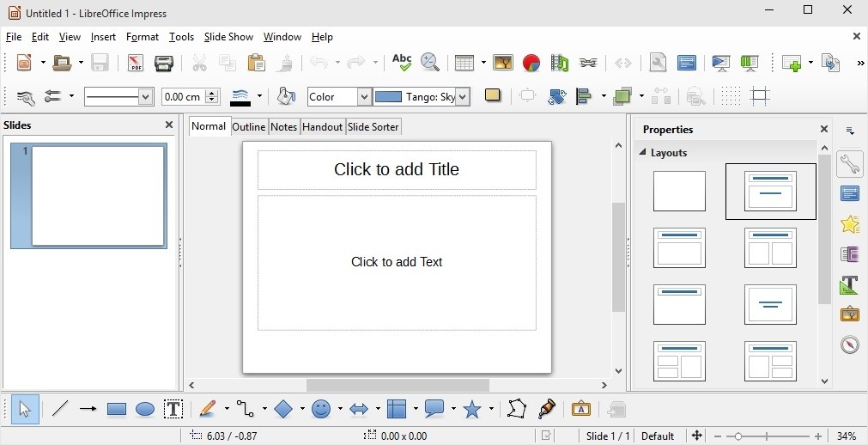868x445 pixels.
Task: Open the Fontwork Gallery tool
Action: click(581, 410)
